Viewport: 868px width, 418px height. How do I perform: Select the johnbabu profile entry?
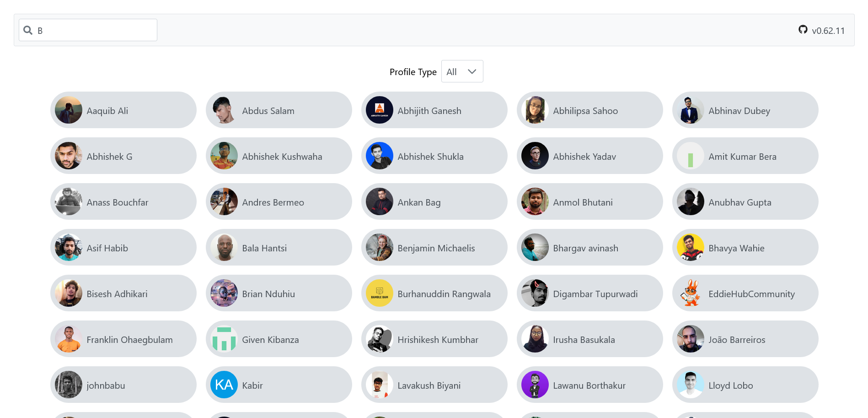123,385
